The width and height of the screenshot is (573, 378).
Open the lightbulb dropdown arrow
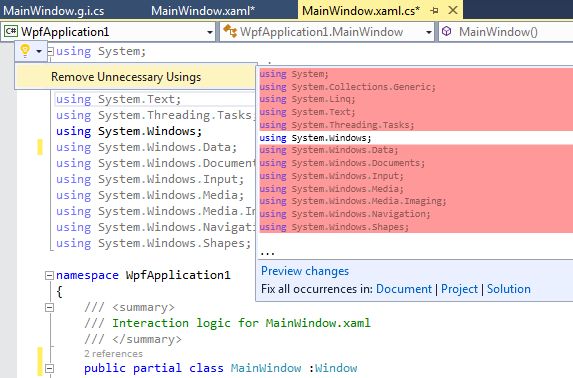click(x=39, y=52)
